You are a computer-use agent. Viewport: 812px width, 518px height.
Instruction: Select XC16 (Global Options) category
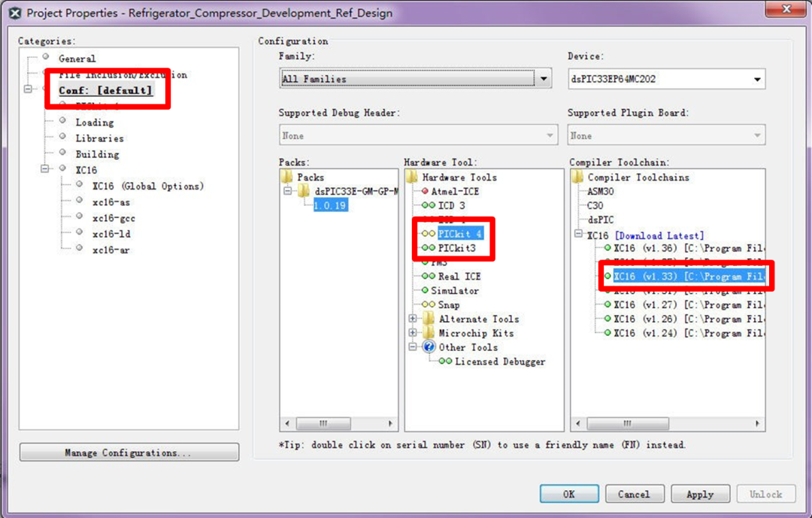[x=148, y=186]
